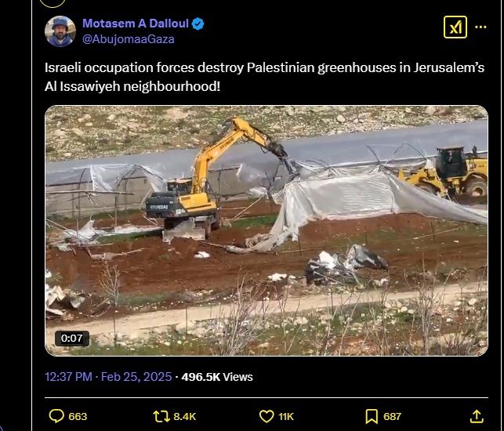Image resolution: width=504 pixels, height=431 pixels.
Task: Play the greenhouse demolition video
Action: click(267, 230)
